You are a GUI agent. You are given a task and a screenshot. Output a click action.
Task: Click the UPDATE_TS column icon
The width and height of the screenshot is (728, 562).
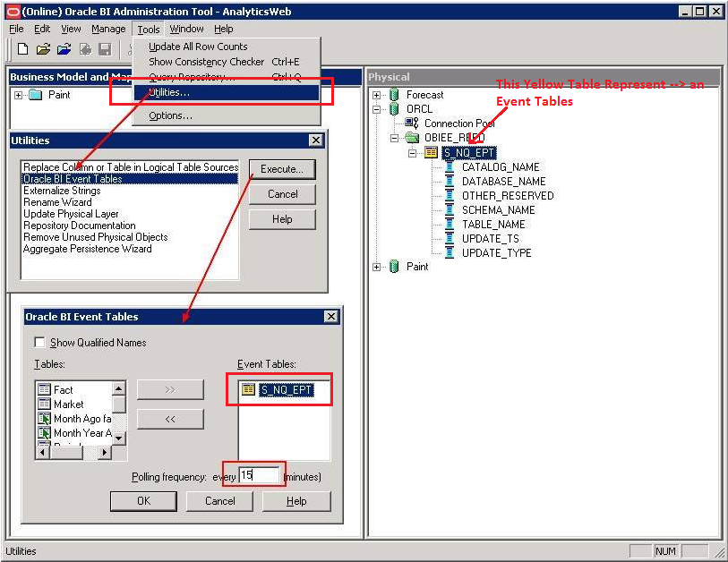(x=450, y=239)
